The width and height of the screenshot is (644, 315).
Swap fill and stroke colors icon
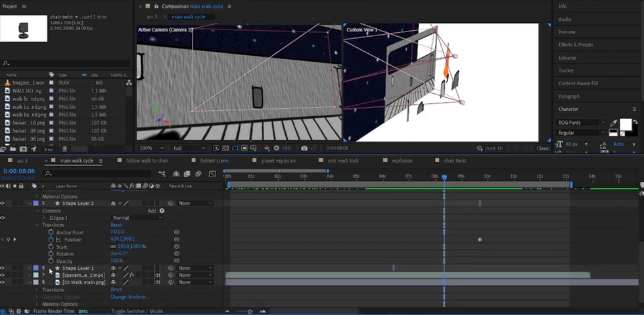(635, 122)
